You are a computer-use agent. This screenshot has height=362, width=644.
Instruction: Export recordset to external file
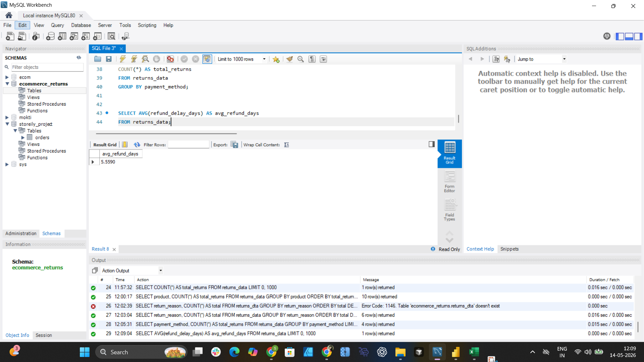(234, 145)
